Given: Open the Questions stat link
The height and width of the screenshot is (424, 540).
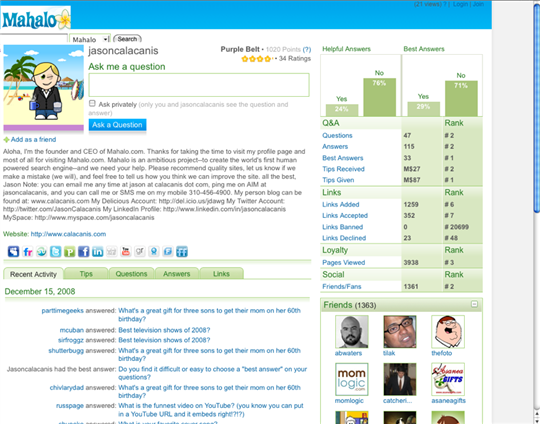Looking at the screenshot, I should click(x=337, y=135).
